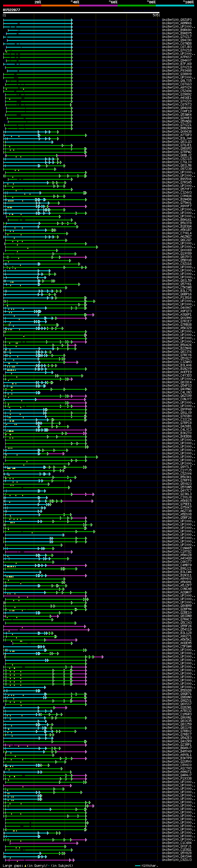Select hit label UniRef100_B8A161

[177, 220]
